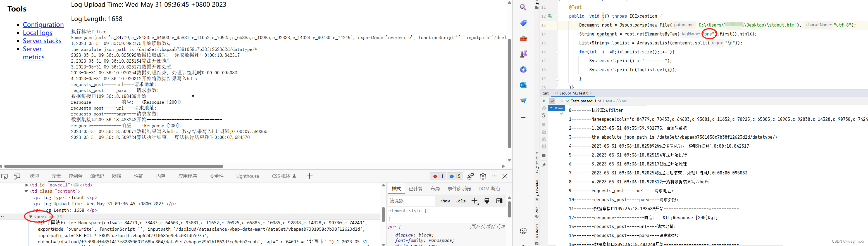Open DevTools more options ellipsis
Image resolution: width=868 pixels, height=246 pixels.
(x=494, y=176)
